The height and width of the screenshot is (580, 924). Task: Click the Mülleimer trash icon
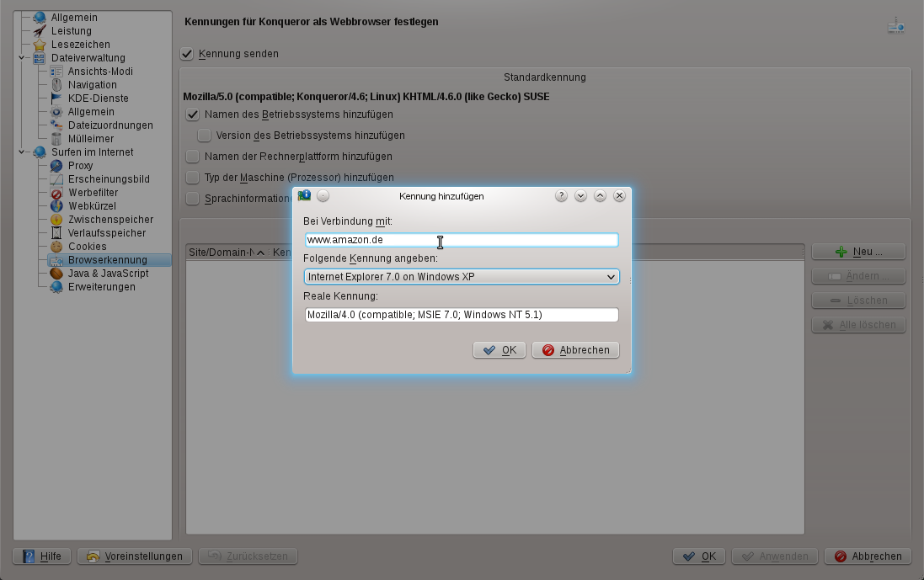tap(56, 139)
